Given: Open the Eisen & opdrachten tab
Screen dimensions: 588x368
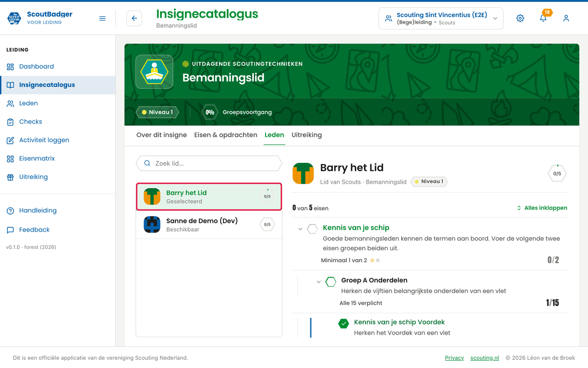Looking at the screenshot, I should [226, 135].
